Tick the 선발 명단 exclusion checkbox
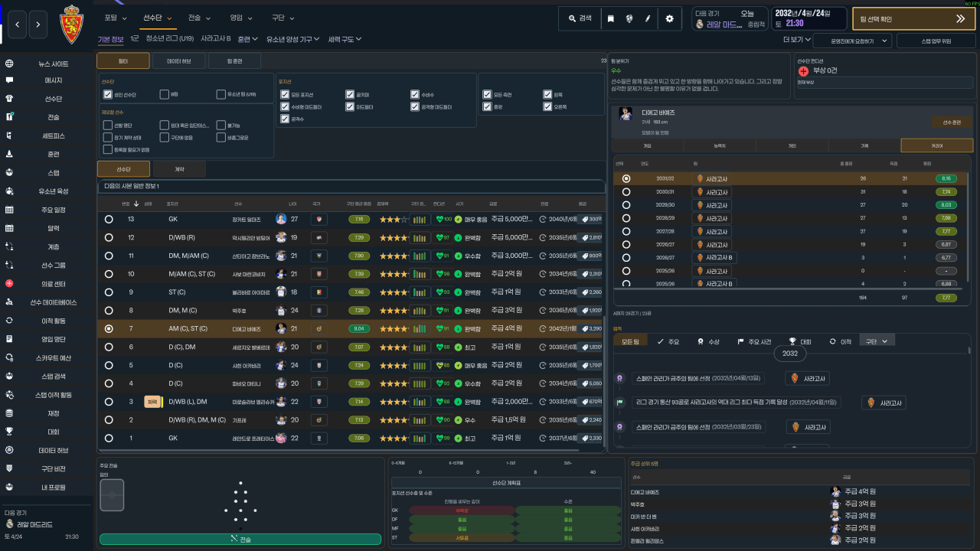 click(108, 125)
